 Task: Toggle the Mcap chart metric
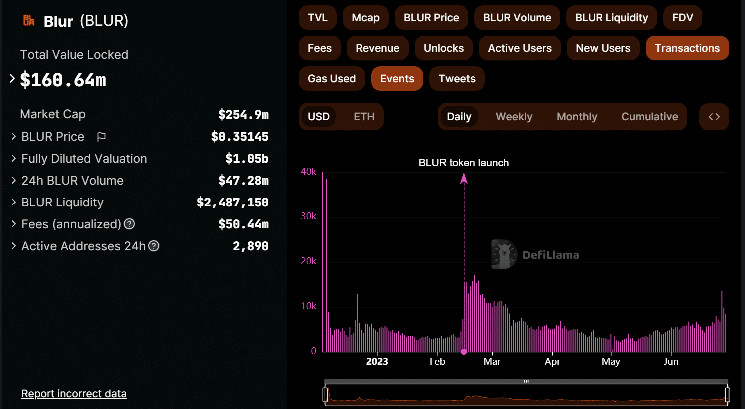(365, 18)
